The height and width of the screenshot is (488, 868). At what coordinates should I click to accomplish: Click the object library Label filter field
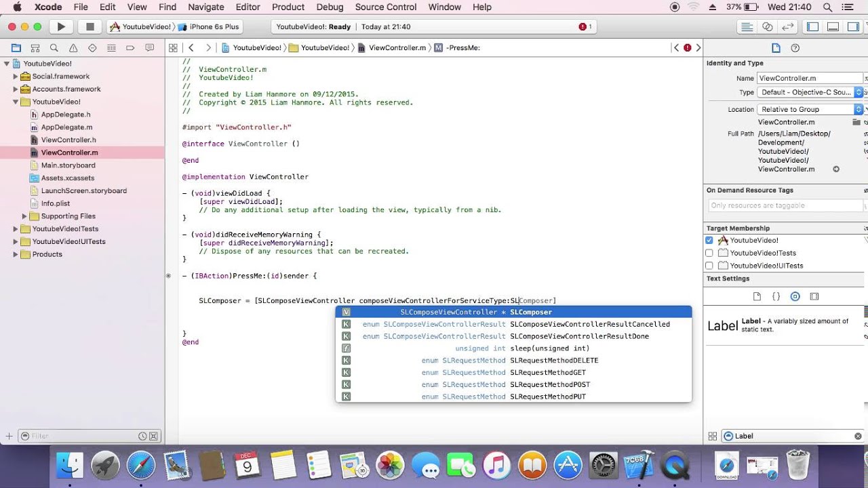tap(793, 436)
